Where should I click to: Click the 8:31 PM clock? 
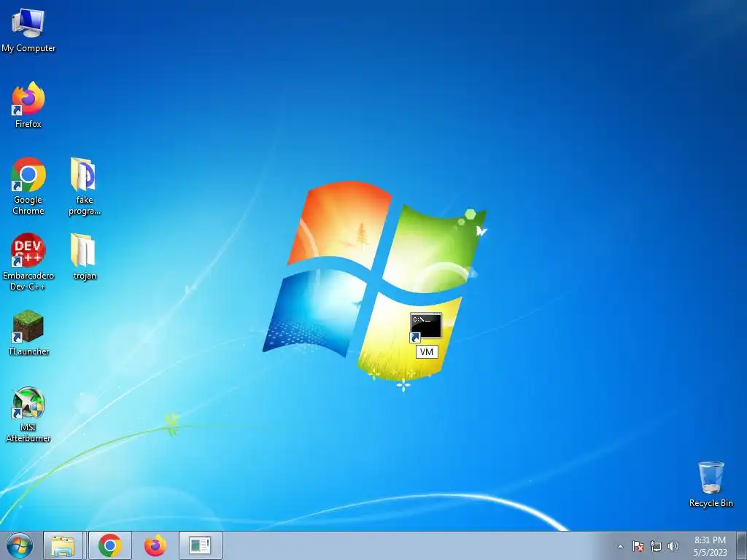click(710, 540)
